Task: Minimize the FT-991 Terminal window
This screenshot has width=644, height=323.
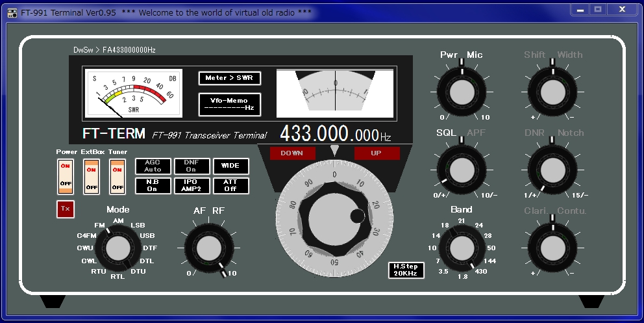Action: [580, 10]
